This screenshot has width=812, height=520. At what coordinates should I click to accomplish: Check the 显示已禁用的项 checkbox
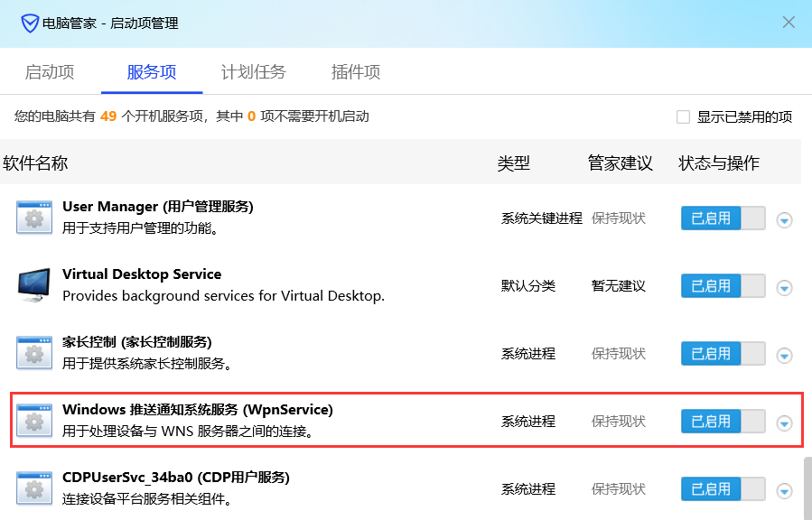[x=683, y=117]
